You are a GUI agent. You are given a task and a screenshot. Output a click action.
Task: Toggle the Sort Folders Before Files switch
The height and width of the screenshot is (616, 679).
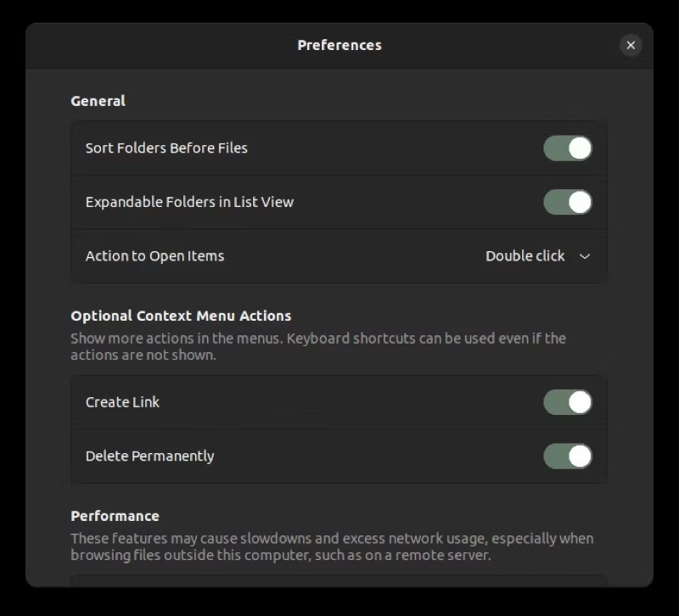(x=567, y=148)
